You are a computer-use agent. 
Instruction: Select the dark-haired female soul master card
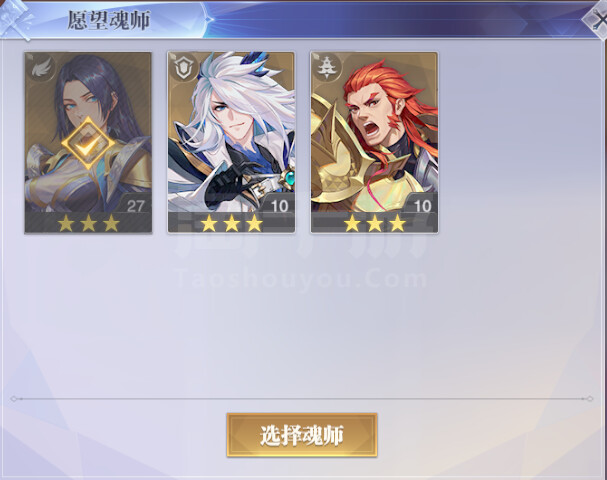click(x=88, y=142)
